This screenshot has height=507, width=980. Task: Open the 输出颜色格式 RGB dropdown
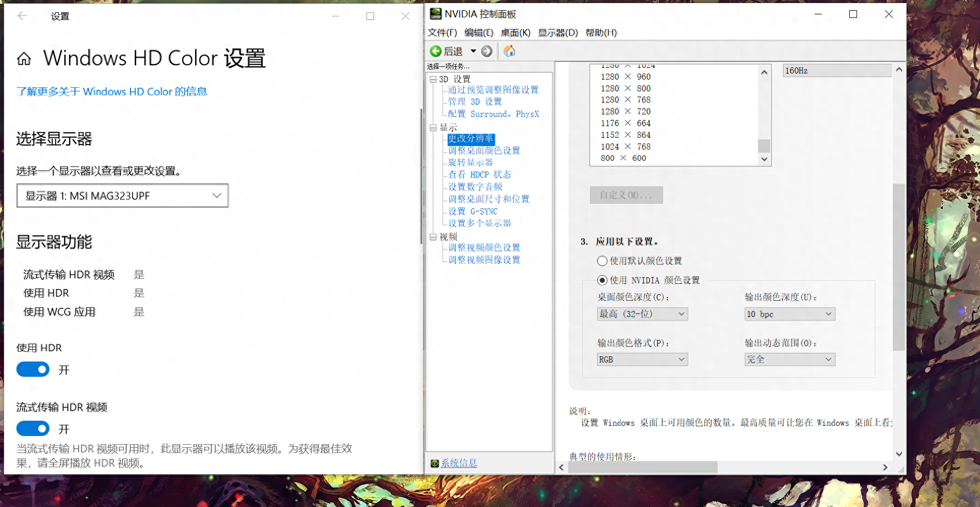coord(643,359)
